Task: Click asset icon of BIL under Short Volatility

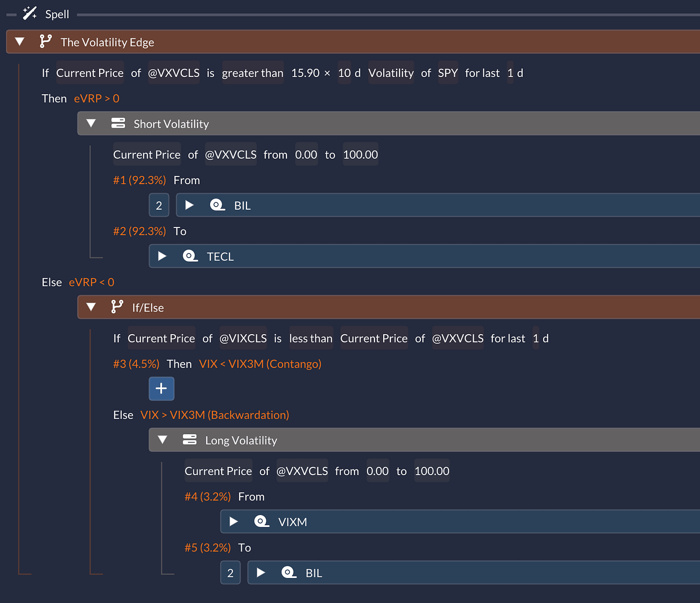Action: [x=217, y=205]
